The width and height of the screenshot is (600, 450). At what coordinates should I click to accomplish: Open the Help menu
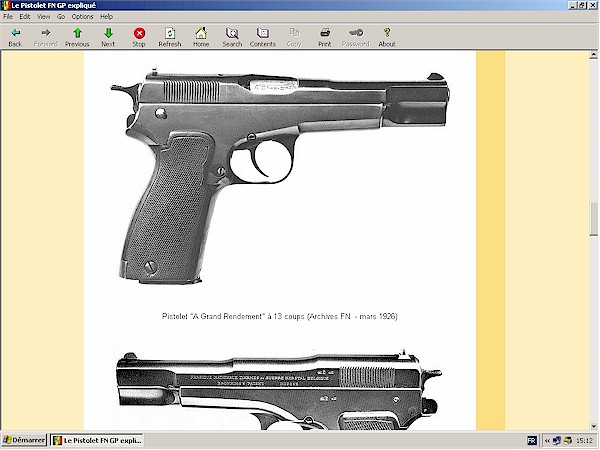click(106, 17)
